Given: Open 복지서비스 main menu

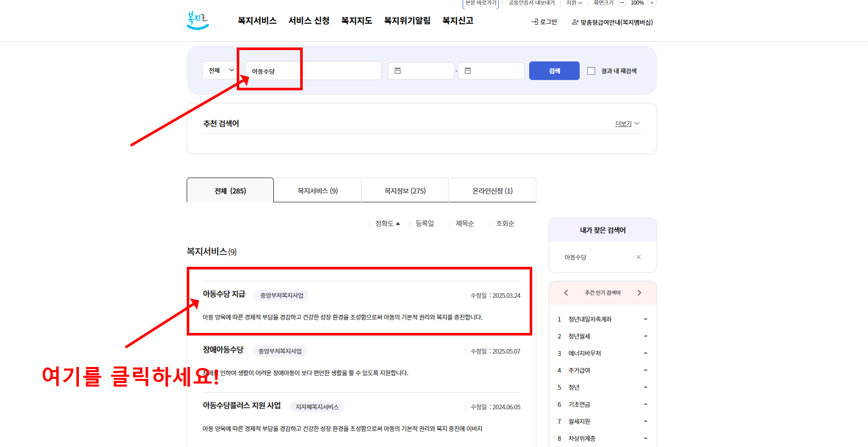Looking at the screenshot, I should point(257,21).
